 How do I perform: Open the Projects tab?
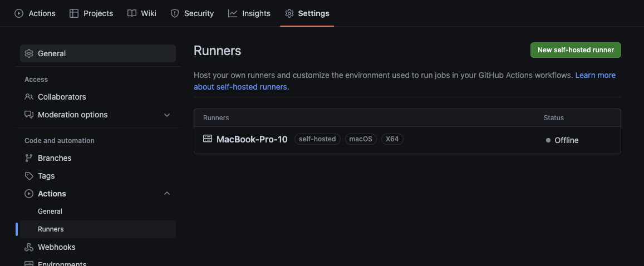[x=91, y=13]
